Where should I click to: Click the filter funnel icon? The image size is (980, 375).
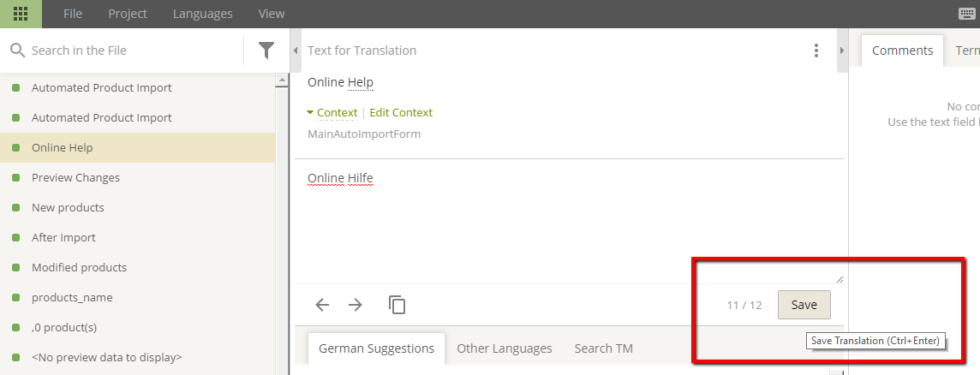[x=266, y=51]
